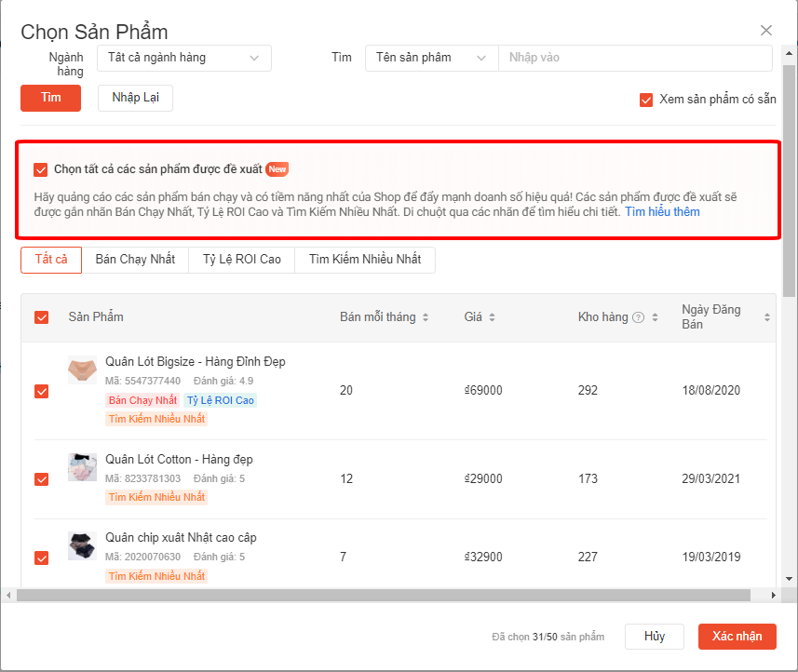Screen dimensions: 798x672
Task: Click the Kho hàng help question icon
Action: click(639, 317)
